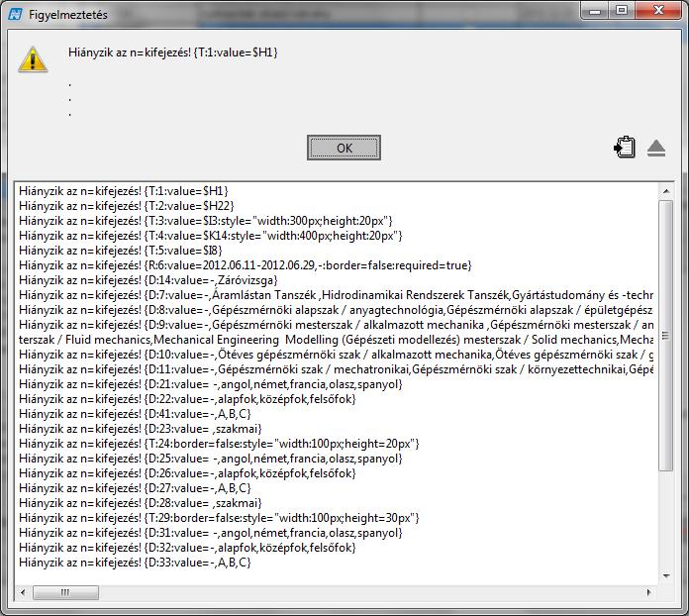Close the Figyelmeztetés dialog
This screenshot has width=689, height=616.
pos(657,11)
